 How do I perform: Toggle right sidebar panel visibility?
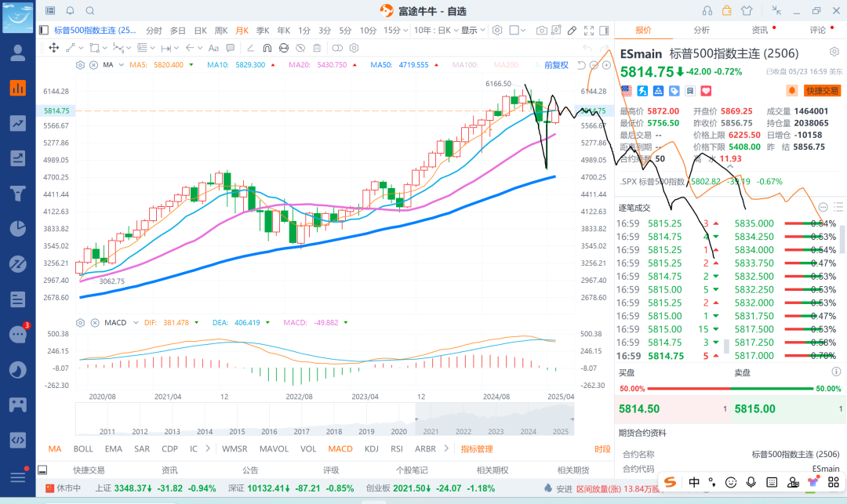[x=605, y=31]
